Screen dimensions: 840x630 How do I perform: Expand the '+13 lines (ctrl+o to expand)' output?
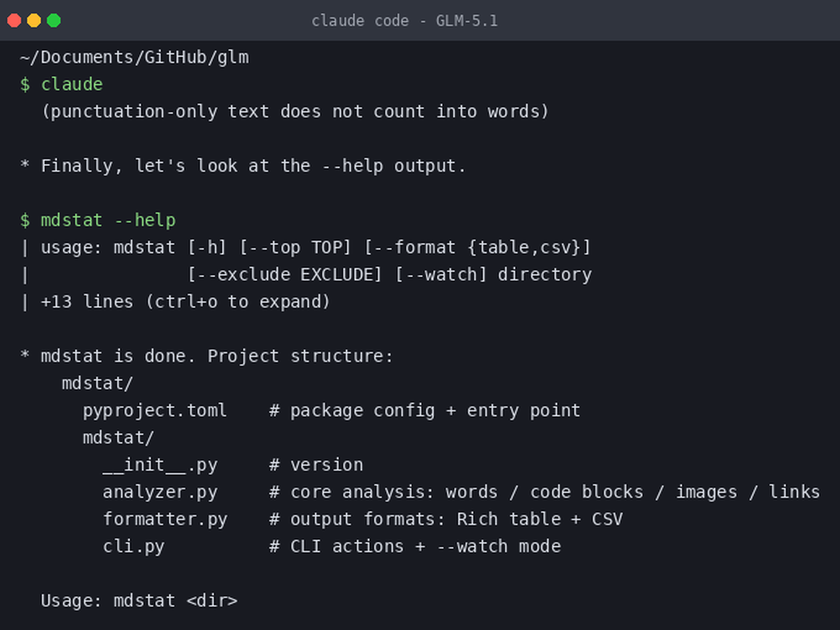point(185,301)
